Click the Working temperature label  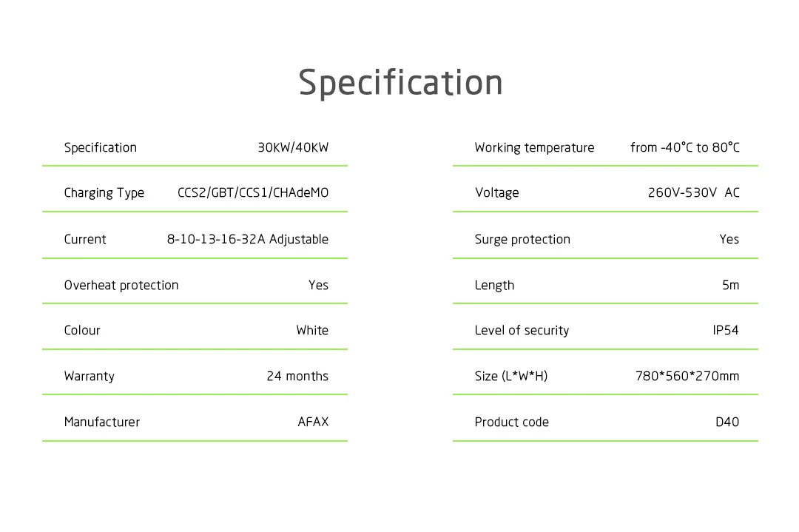pos(534,147)
